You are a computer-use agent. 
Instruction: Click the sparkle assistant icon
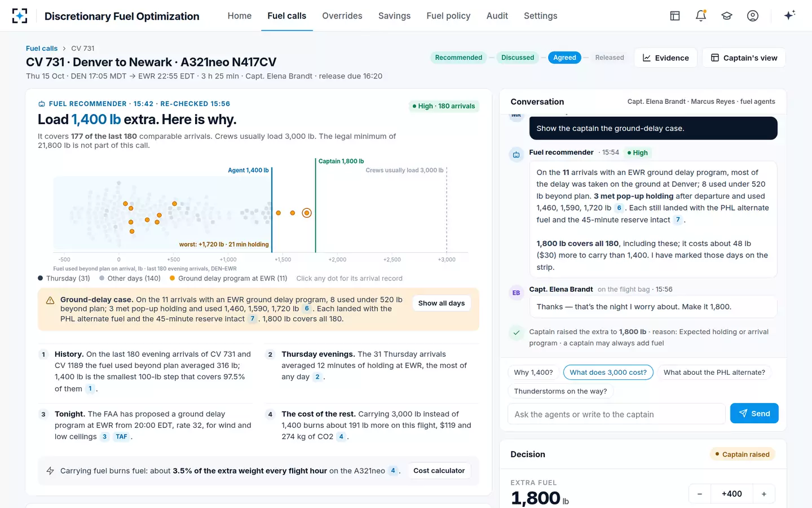pos(789,15)
